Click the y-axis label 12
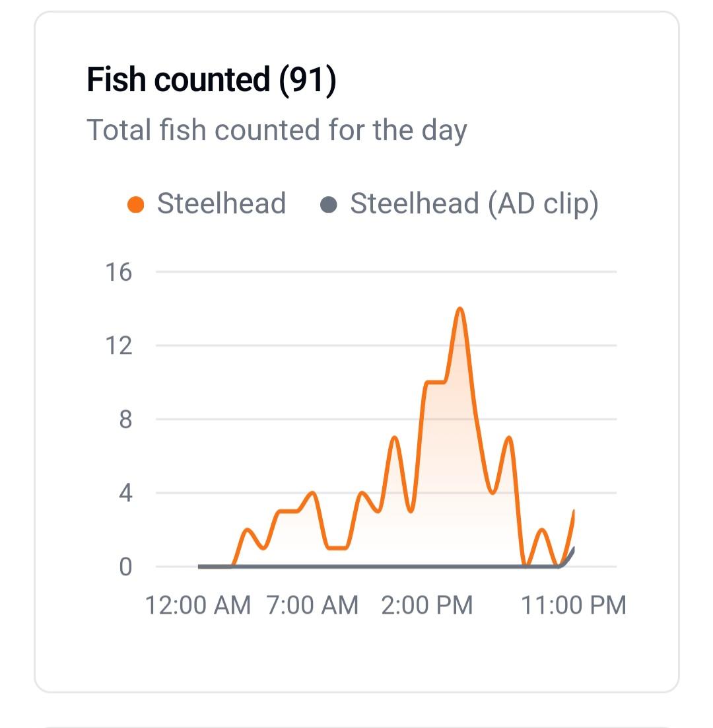713x728 pixels. click(119, 346)
